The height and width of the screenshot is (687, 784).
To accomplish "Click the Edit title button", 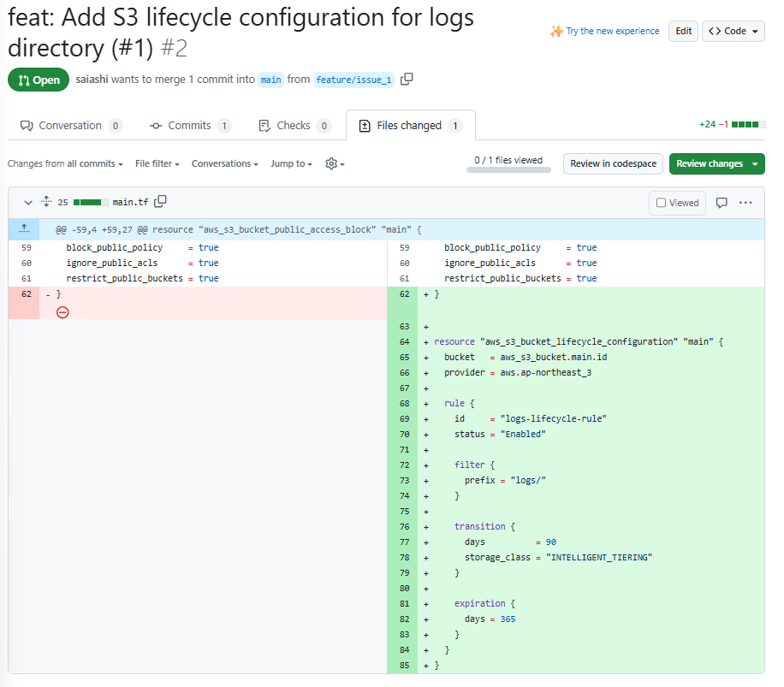I will [683, 31].
